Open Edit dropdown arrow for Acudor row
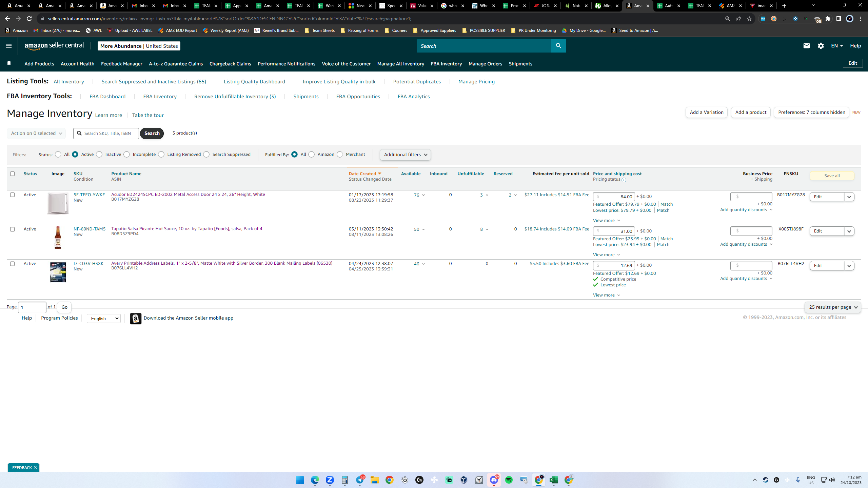This screenshot has width=868, height=488. coord(849,197)
